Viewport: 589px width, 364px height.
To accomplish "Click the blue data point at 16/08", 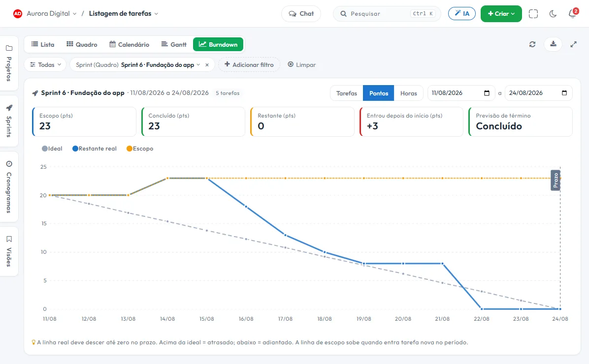I will [246, 207].
